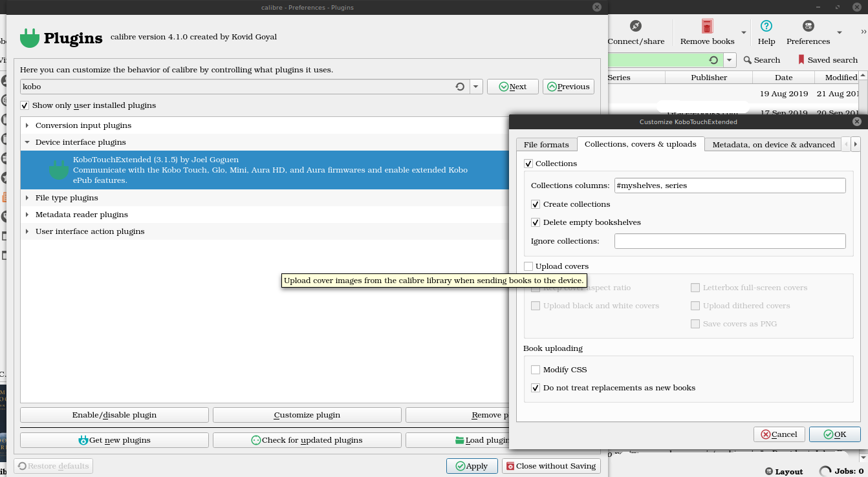Close the Customize KoboTouchExtended dialog

pyautogui.click(x=857, y=121)
